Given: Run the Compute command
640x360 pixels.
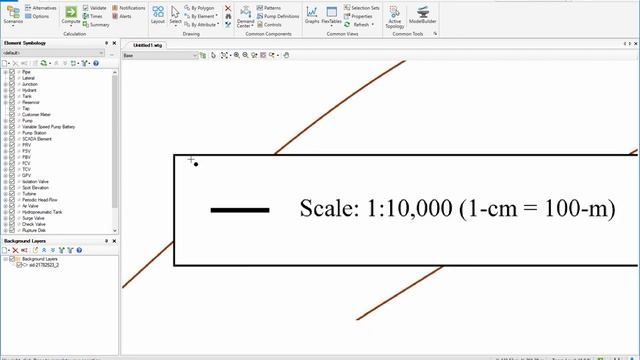Looking at the screenshot, I should coord(71,16).
